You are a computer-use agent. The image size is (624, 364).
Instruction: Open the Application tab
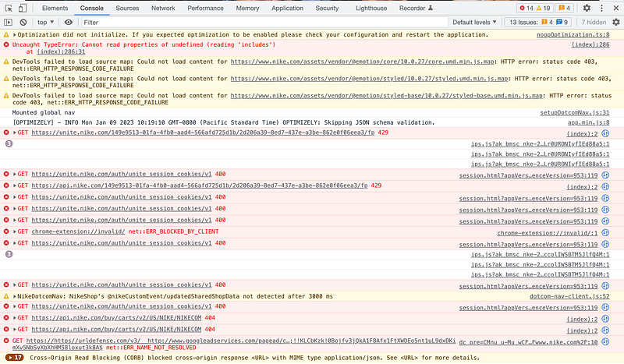(287, 8)
